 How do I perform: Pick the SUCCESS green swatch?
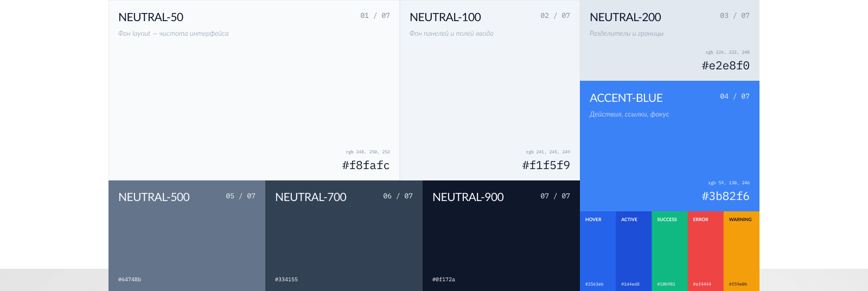click(669, 251)
